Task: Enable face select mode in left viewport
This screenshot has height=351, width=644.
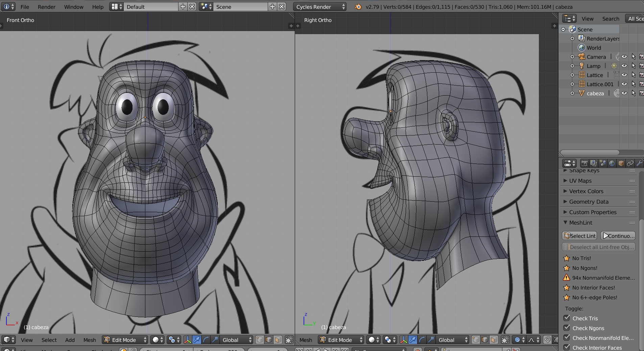Action: [278, 340]
